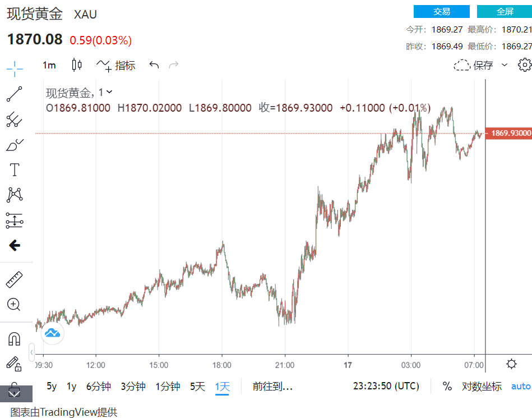Expand the 保存 save options chevron
The height and width of the screenshot is (418, 532).
(504, 65)
